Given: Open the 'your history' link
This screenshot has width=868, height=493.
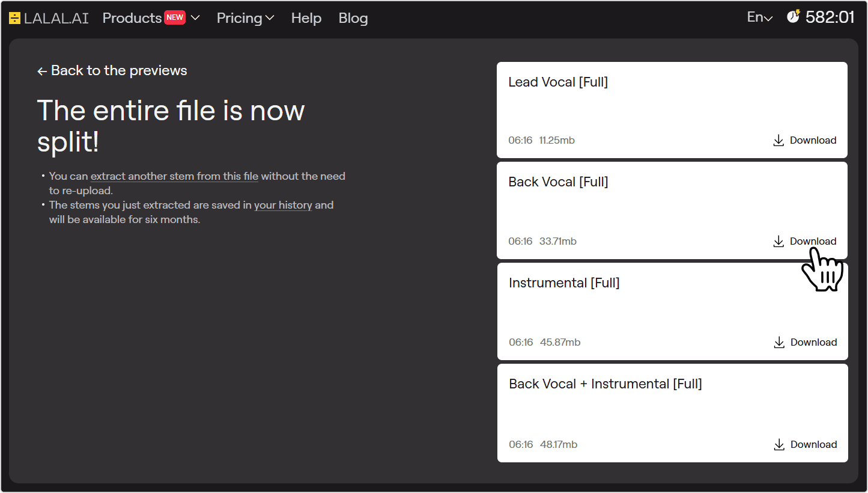Looking at the screenshot, I should 283,205.
